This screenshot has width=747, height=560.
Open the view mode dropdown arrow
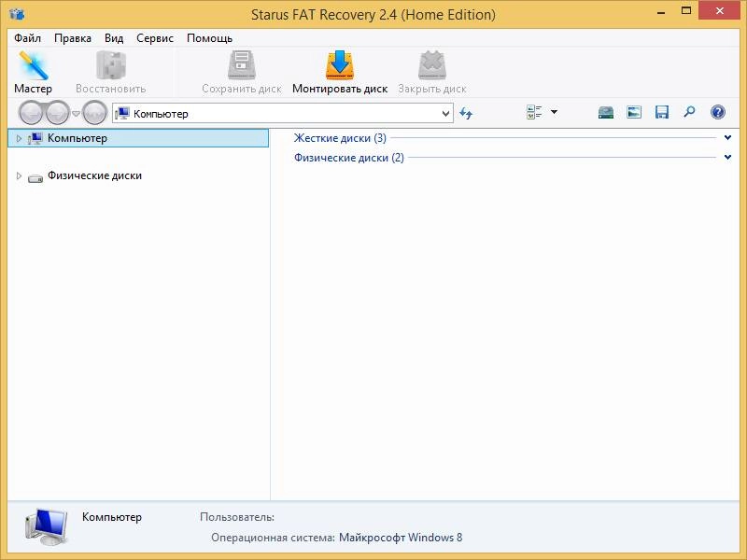pyautogui.click(x=554, y=112)
